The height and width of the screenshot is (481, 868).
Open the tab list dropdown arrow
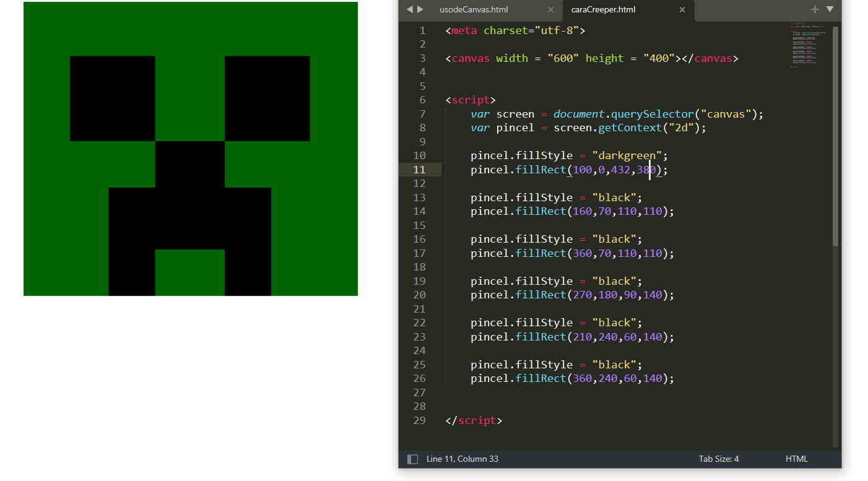click(x=830, y=9)
